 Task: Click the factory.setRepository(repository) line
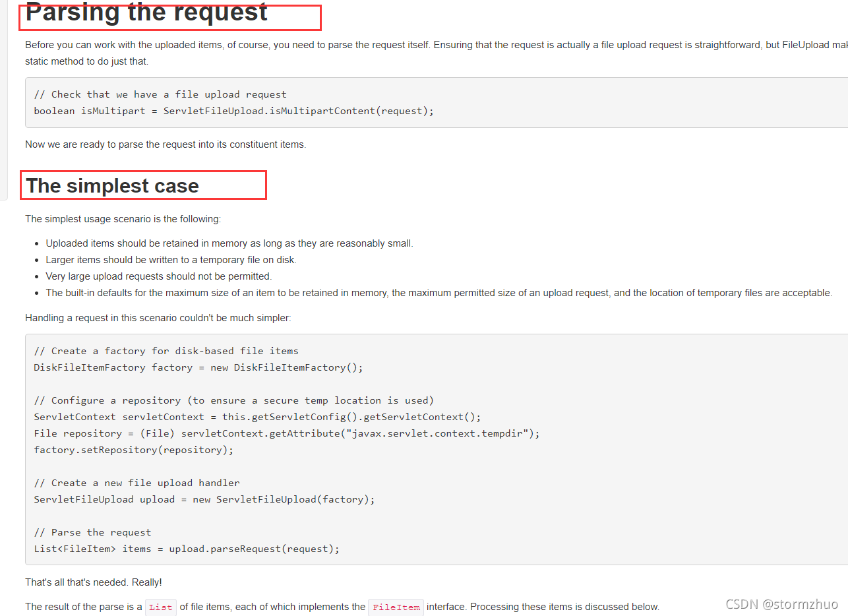[134, 450]
